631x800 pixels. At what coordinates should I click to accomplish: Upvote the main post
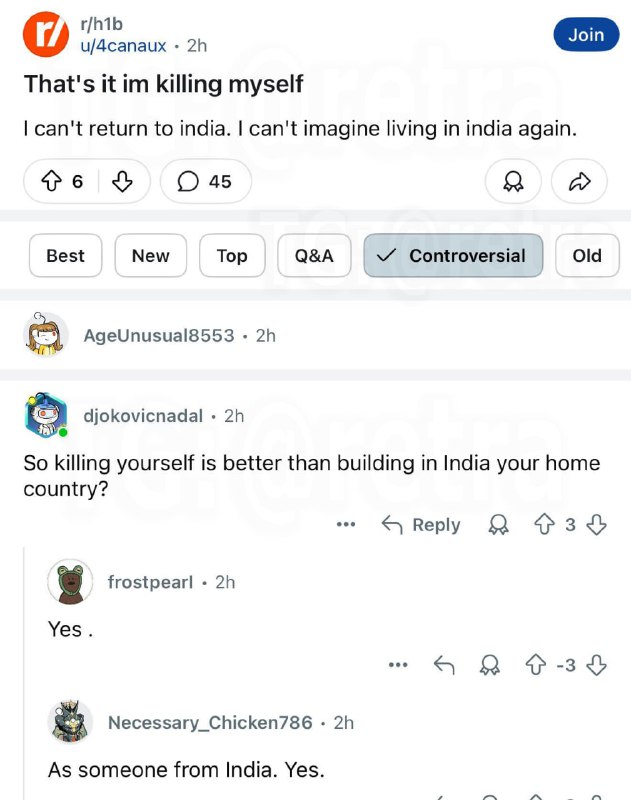click(52, 181)
